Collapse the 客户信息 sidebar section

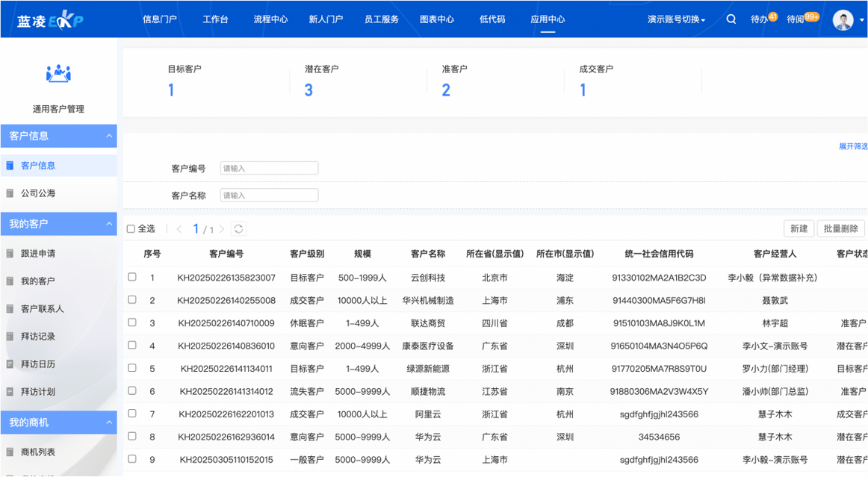click(x=109, y=136)
